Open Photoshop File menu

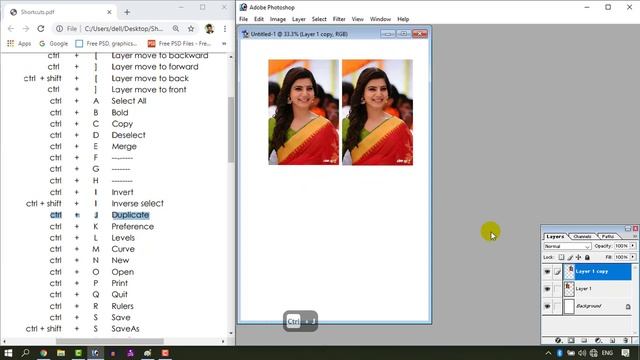coord(243,19)
